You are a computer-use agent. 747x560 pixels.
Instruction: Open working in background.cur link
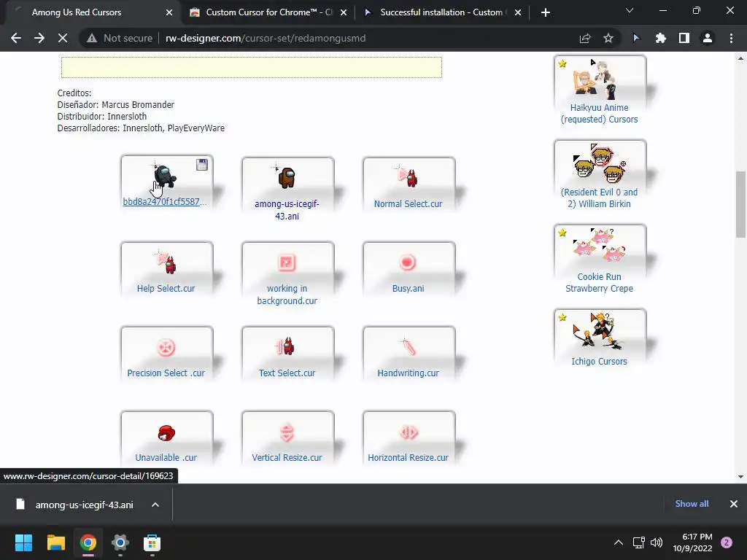[x=287, y=295]
